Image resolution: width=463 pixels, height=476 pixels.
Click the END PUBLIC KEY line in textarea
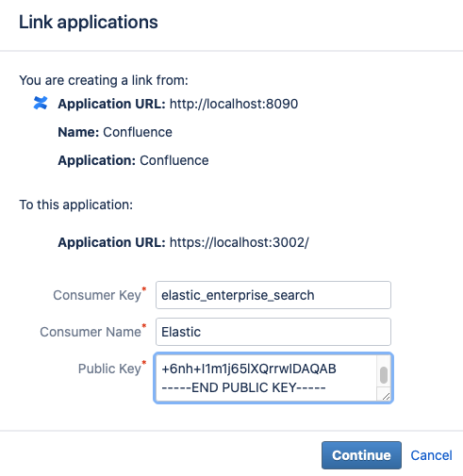[243, 387]
